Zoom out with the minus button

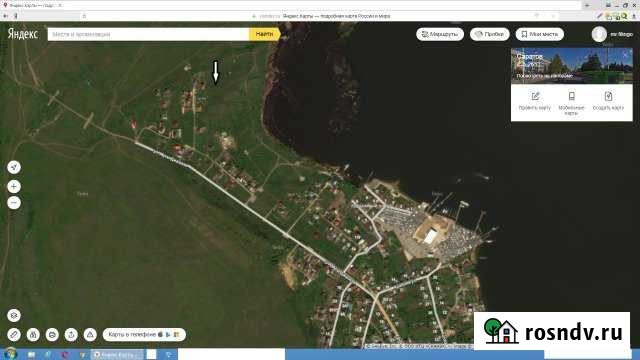coord(14,203)
